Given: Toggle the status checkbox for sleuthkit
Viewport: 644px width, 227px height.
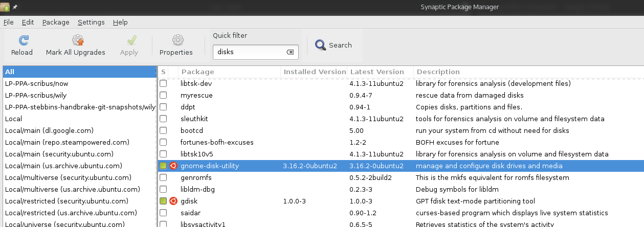Looking at the screenshot, I should (163, 119).
